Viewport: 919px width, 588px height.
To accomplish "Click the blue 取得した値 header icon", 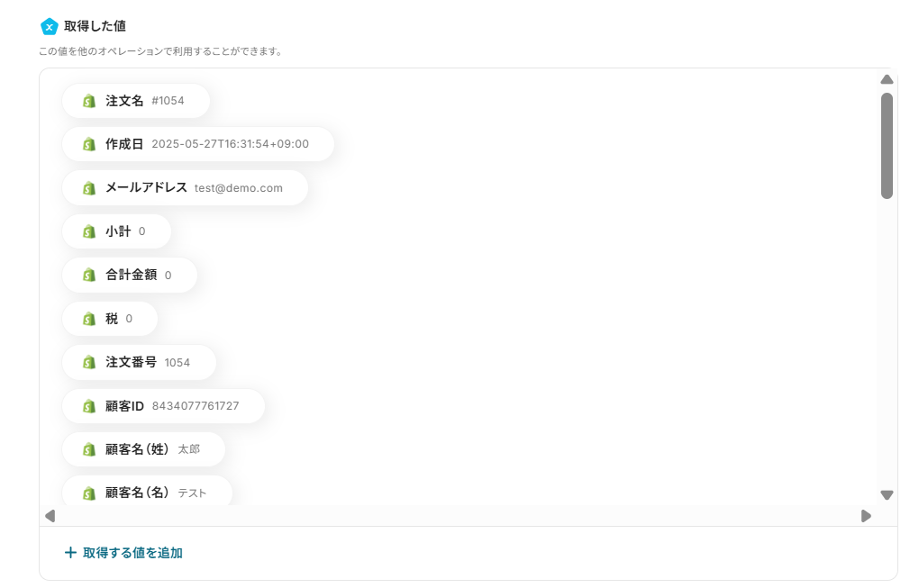I will 50,26.
